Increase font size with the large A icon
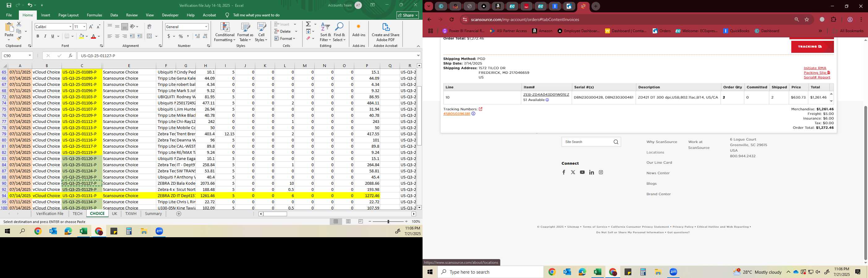The height and width of the screenshot is (278, 868). click(x=91, y=27)
